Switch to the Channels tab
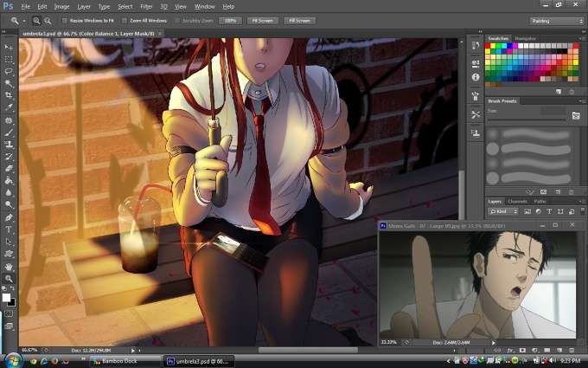 [517, 201]
